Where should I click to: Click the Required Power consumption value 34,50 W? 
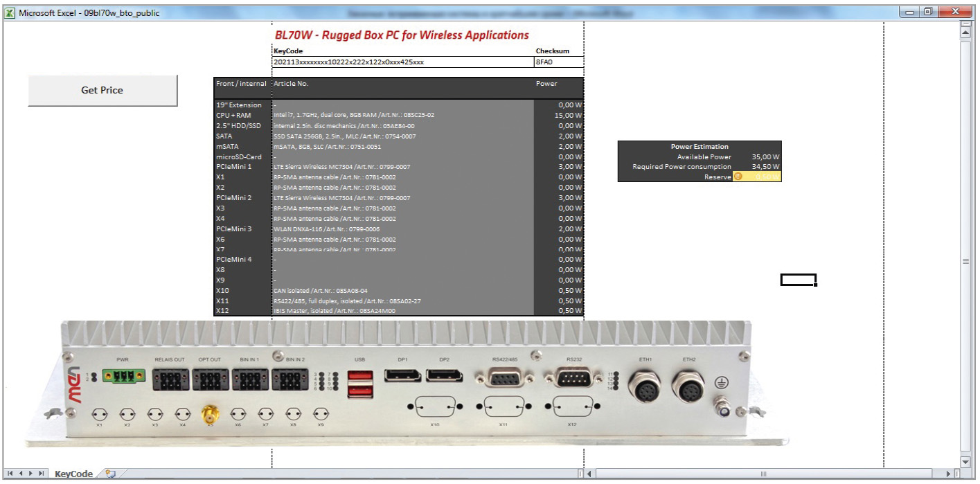pyautogui.click(x=765, y=167)
